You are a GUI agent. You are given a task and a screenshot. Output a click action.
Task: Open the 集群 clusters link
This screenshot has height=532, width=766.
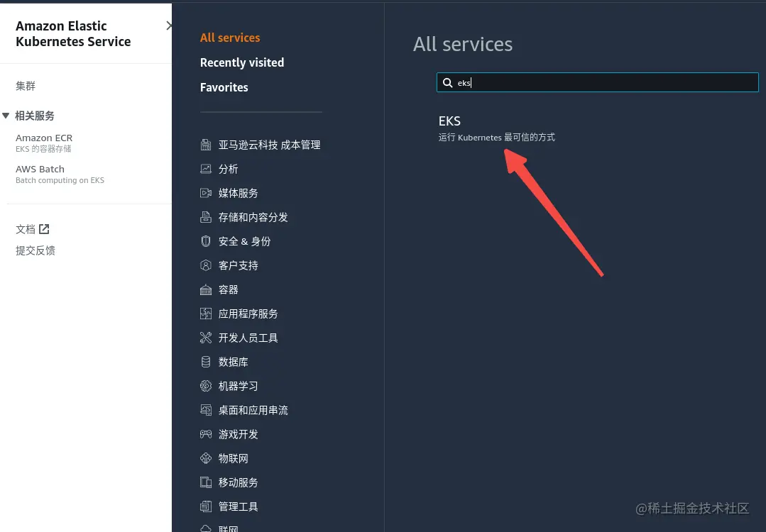[x=26, y=86]
